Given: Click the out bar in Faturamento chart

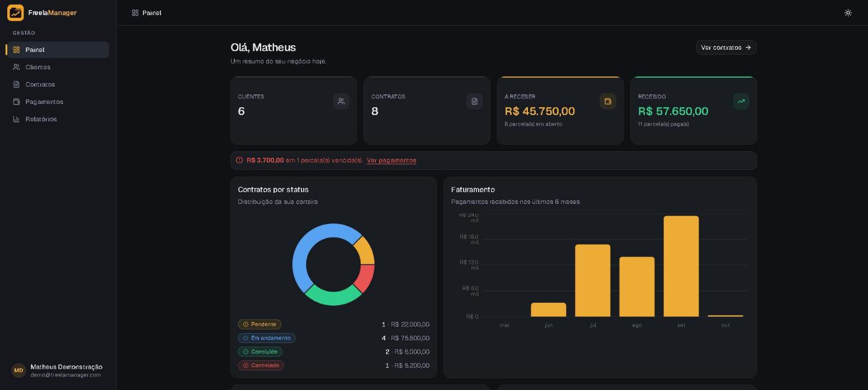Looking at the screenshot, I should point(725,316).
